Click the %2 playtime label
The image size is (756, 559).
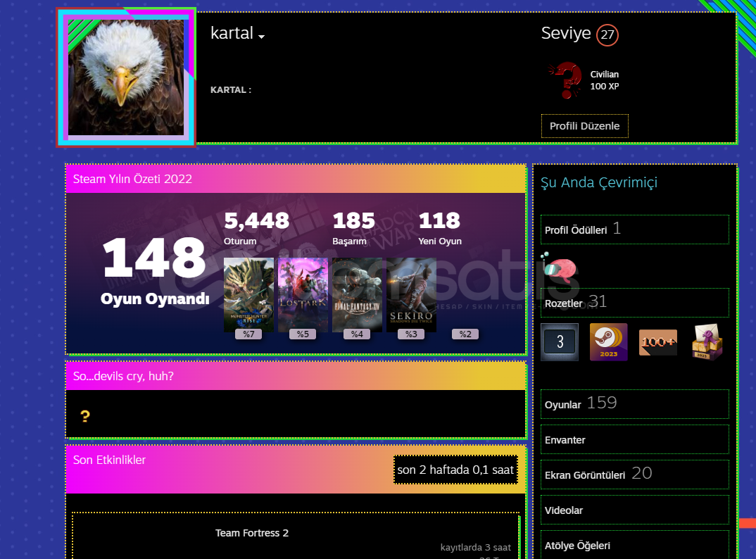point(465,334)
